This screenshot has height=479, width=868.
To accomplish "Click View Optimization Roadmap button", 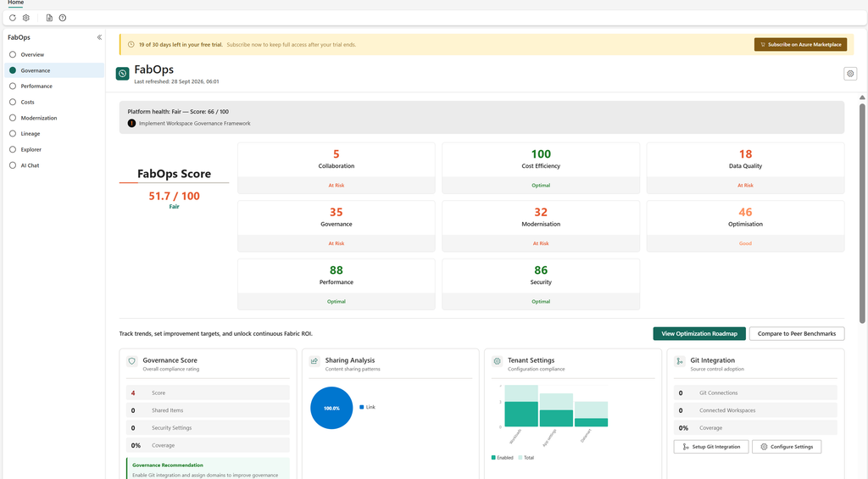I will click(699, 333).
